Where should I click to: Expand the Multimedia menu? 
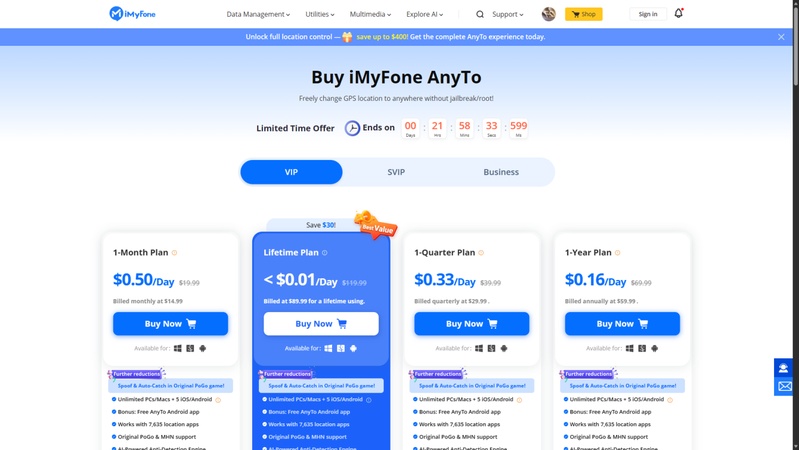click(370, 14)
